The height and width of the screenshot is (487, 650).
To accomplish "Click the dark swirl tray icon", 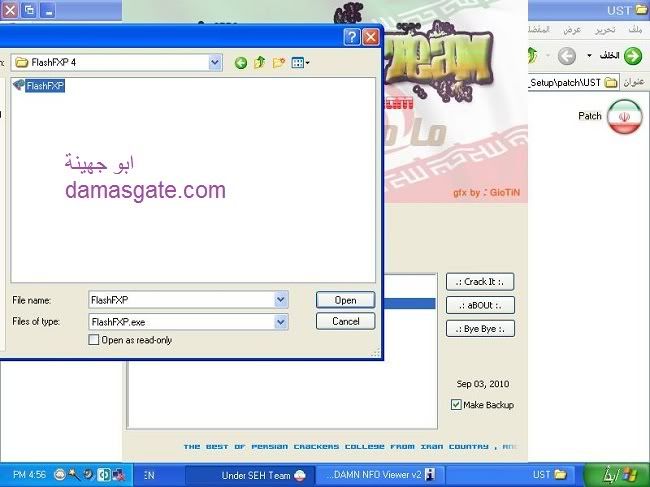I will [88, 474].
